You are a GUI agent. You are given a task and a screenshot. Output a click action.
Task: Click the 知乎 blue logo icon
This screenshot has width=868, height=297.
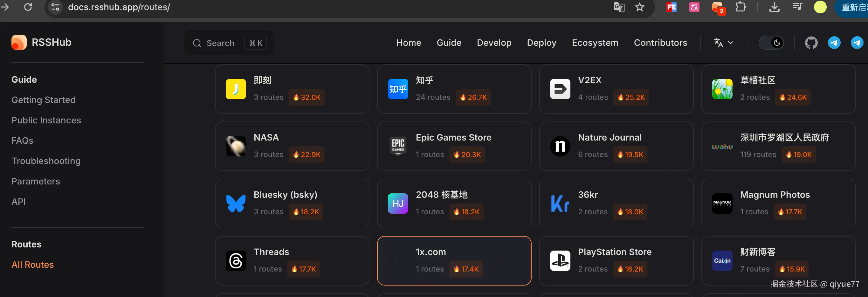(398, 89)
